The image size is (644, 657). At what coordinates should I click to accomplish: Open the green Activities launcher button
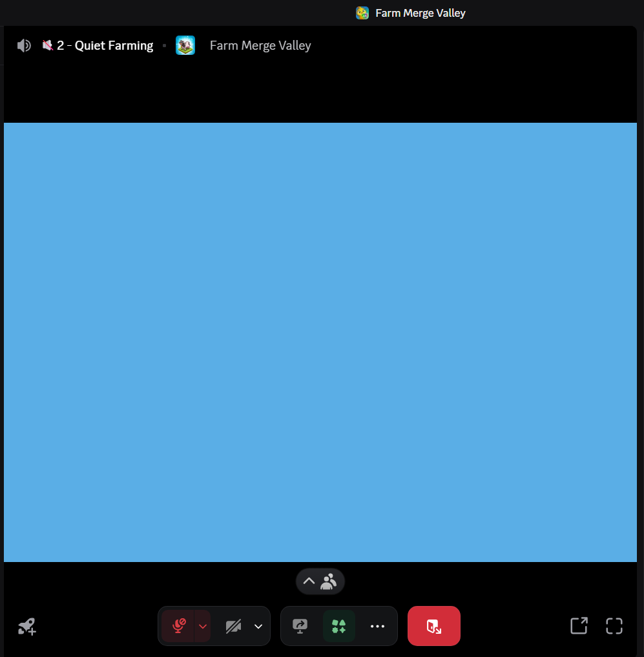[339, 626]
